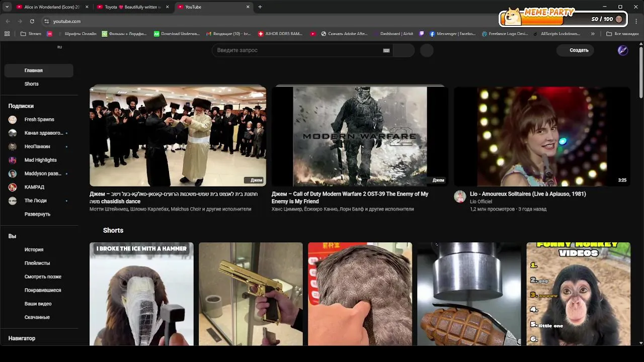Screen dimensions: 644x362
Task: Open the Шрифты Онлайн bookmark
Action: [76, 34]
